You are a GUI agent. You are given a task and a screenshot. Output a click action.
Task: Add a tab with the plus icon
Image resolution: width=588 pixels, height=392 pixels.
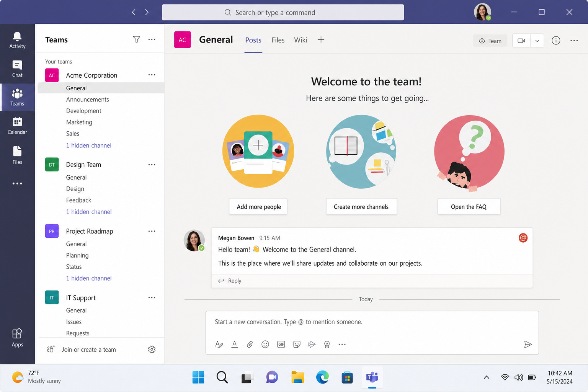(x=321, y=40)
